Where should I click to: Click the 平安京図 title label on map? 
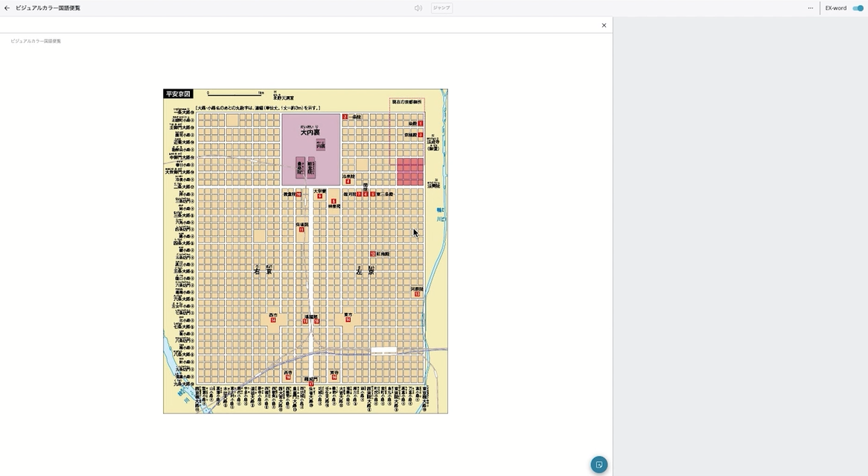[x=178, y=94]
